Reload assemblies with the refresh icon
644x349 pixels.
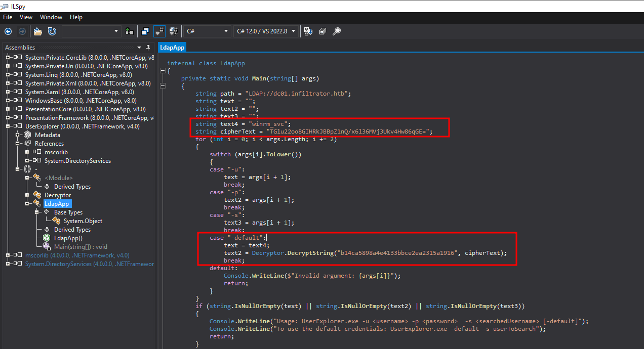[x=52, y=31]
